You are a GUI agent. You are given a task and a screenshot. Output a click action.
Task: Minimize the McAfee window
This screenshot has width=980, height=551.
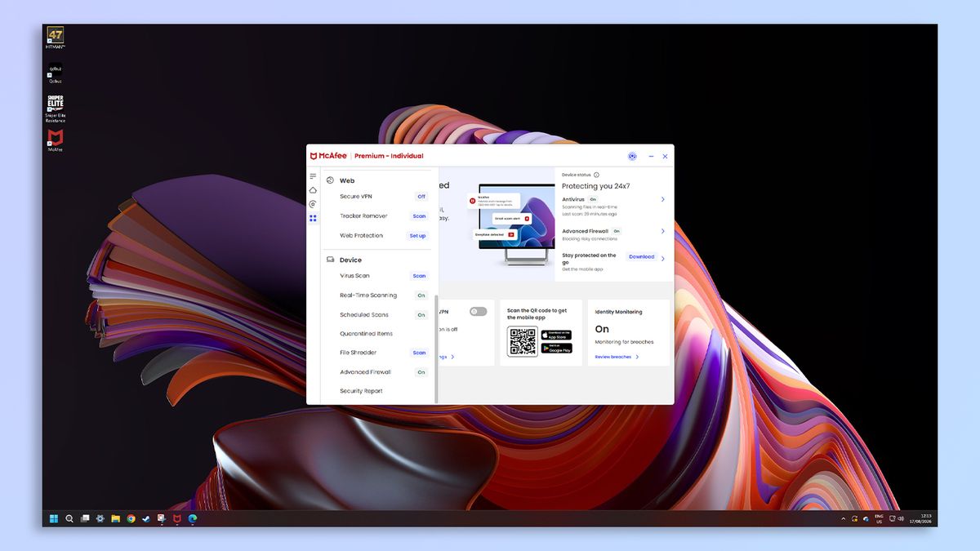[651, 156]
